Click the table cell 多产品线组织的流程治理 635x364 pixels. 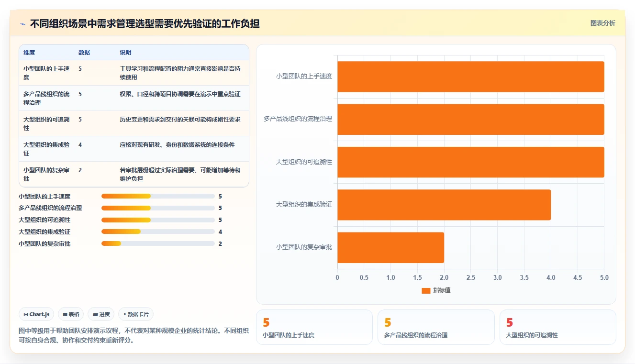click(x=46, y=98)
